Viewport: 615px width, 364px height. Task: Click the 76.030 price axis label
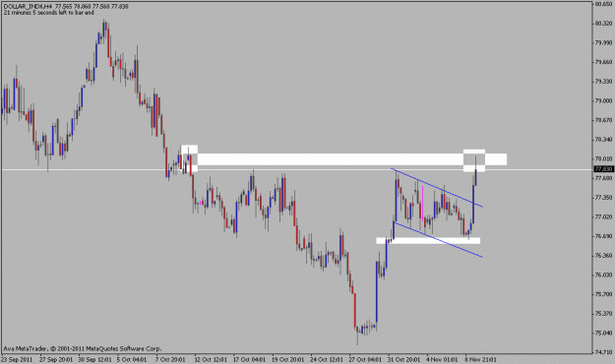604,274
